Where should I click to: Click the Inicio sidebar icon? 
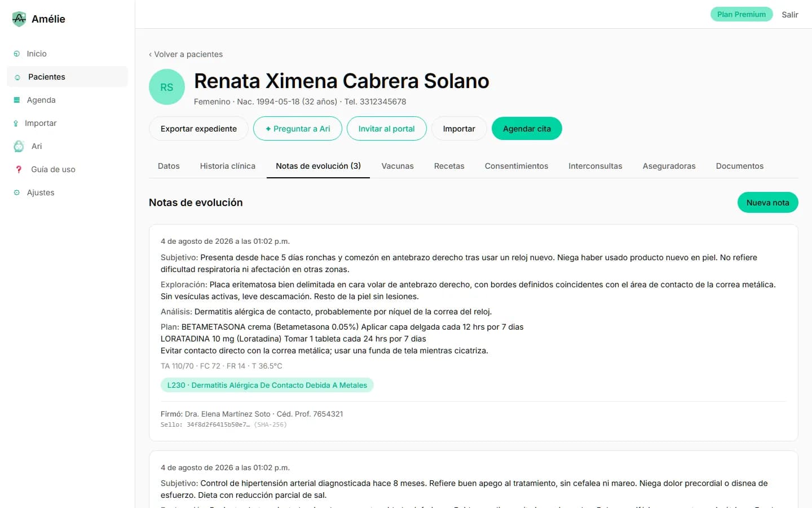coord(17,54)
